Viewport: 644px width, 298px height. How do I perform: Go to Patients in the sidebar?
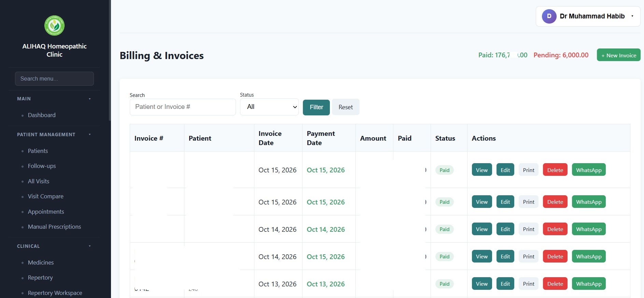pos(38,151)
